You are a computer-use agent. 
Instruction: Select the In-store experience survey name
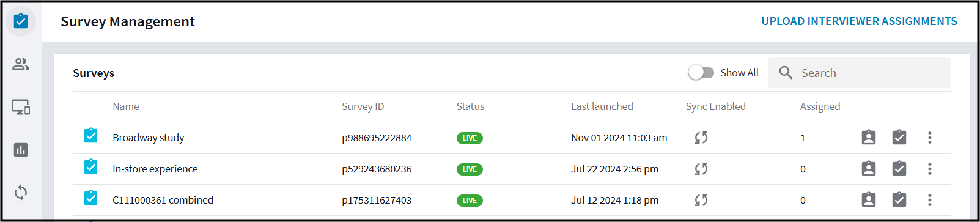click(x=155, y=169)
